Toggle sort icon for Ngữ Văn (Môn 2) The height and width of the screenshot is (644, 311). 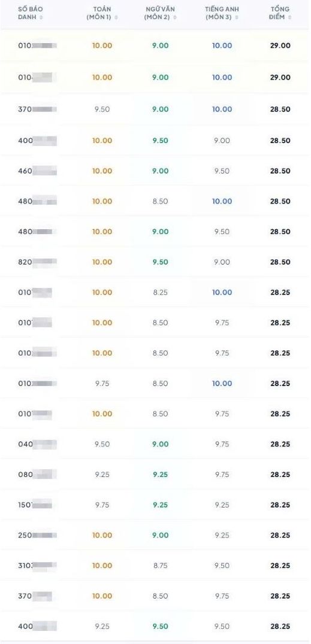(175, 17)
